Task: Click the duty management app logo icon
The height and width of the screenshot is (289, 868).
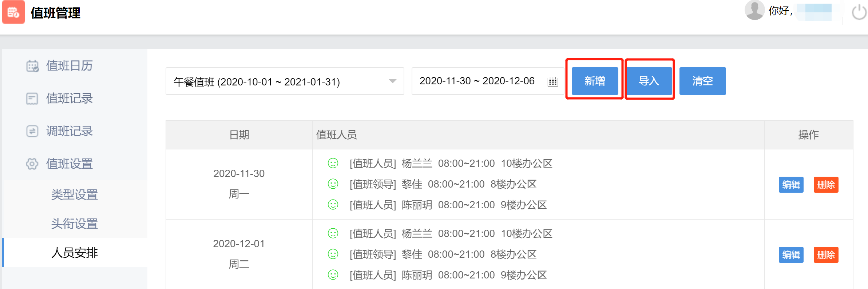Action: point(13,12)
